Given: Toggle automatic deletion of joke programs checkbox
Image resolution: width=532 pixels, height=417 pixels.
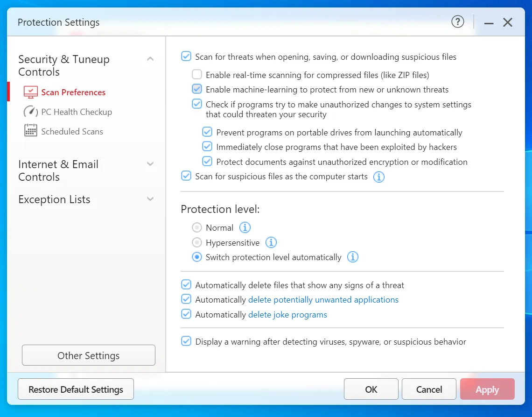Looking at the screenshot, I should tap(186, 314).
